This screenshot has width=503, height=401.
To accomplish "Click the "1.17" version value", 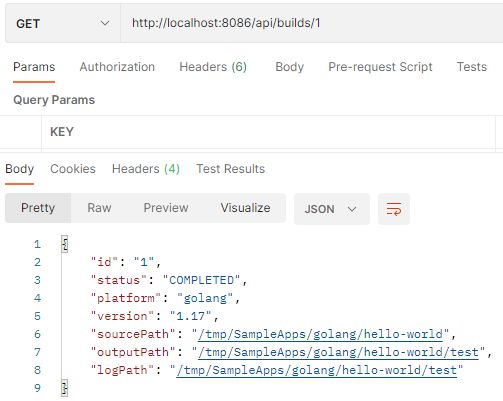I will coord(190,316).
